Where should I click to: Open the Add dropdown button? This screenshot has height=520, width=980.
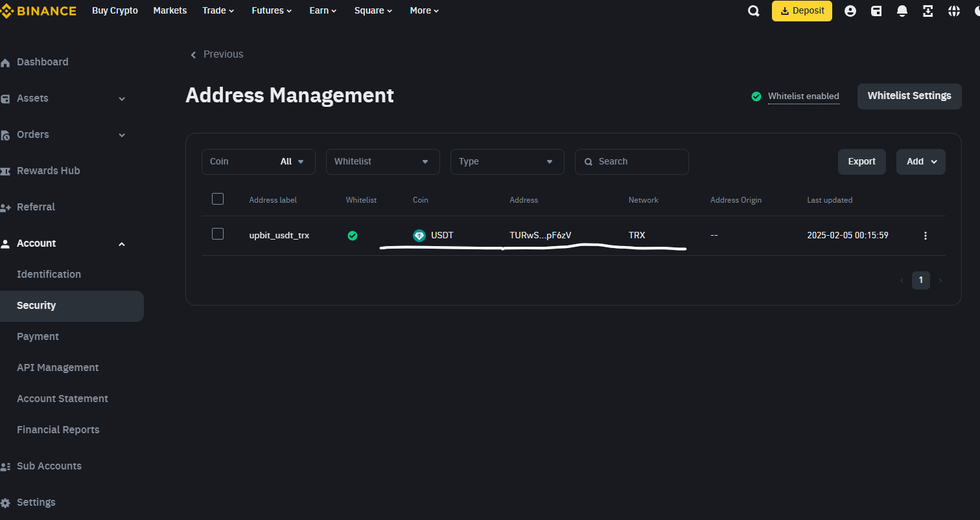[921, 162]
